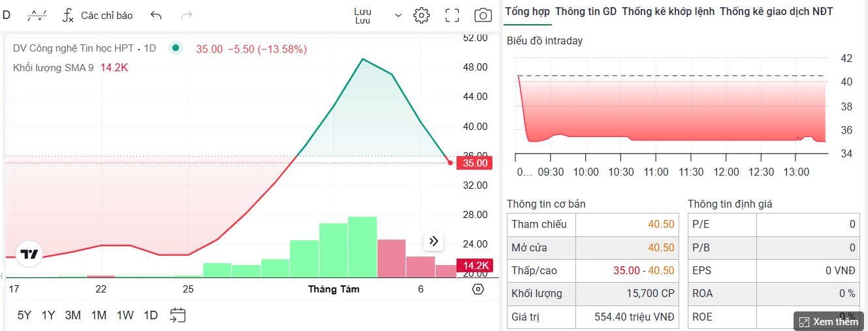The height and width of the screenshot is (331, 868).
Task: Click the TradingView logo icon
Action: point(29,254)
